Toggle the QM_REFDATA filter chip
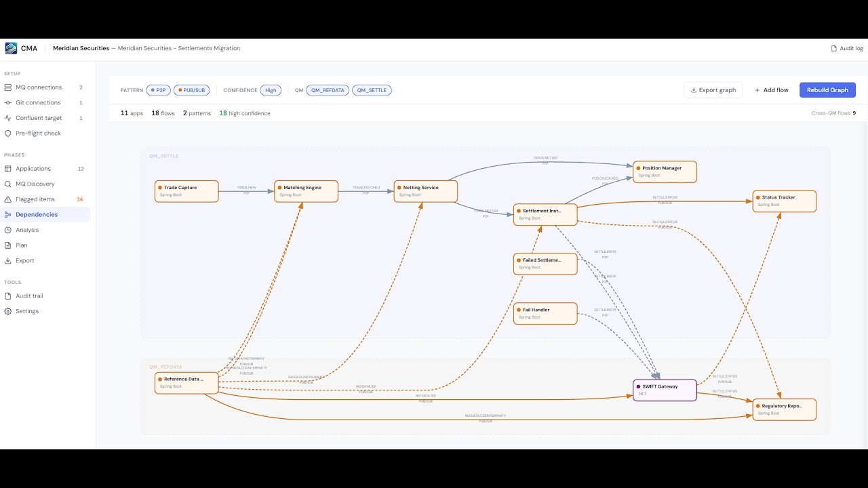 [328, 90]
